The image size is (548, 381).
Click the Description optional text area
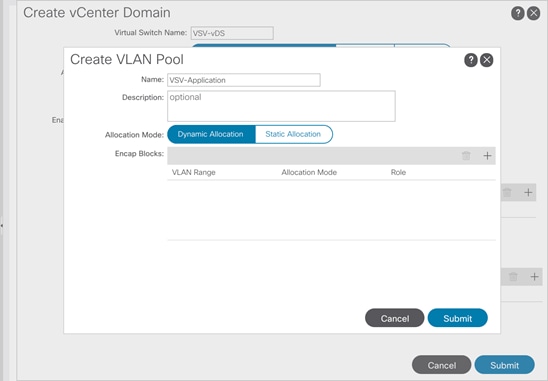(281, 106)
